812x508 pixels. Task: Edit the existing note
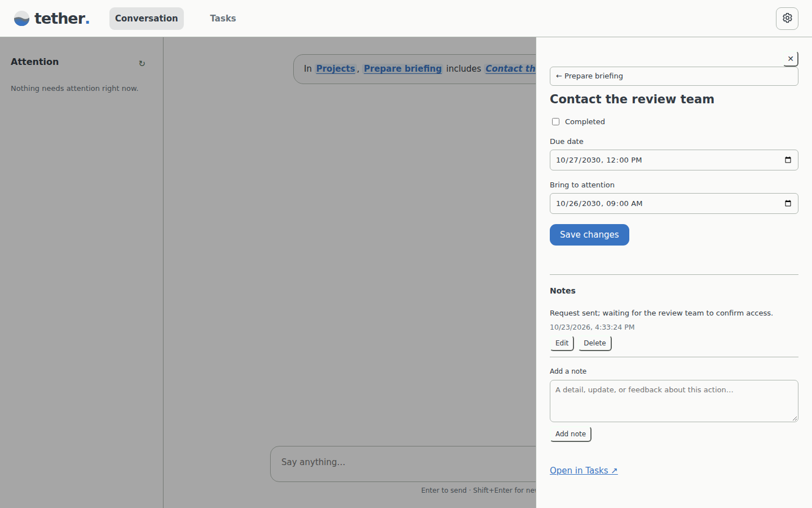[x=562, y=343]
